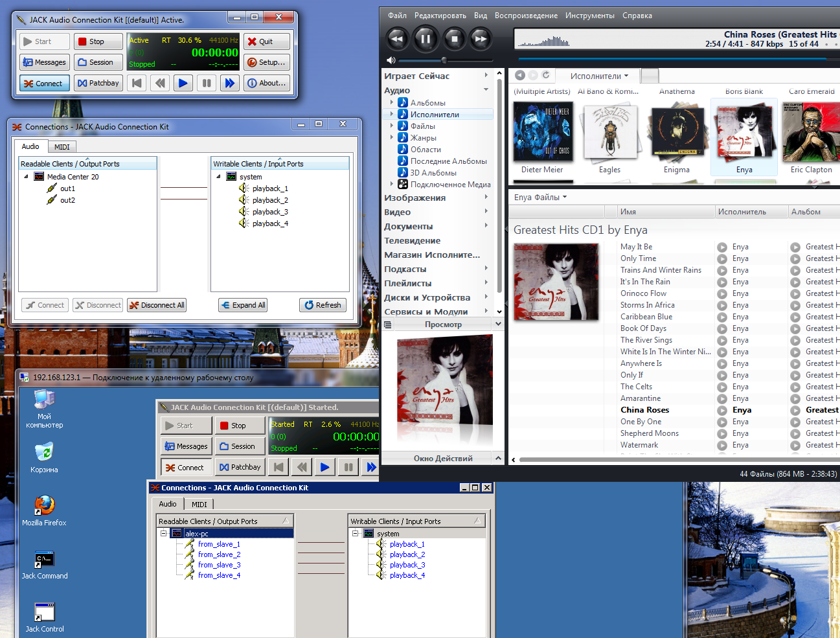
Task: Click the back navigation arrow above artists
Action: click(x=520, y=76)
